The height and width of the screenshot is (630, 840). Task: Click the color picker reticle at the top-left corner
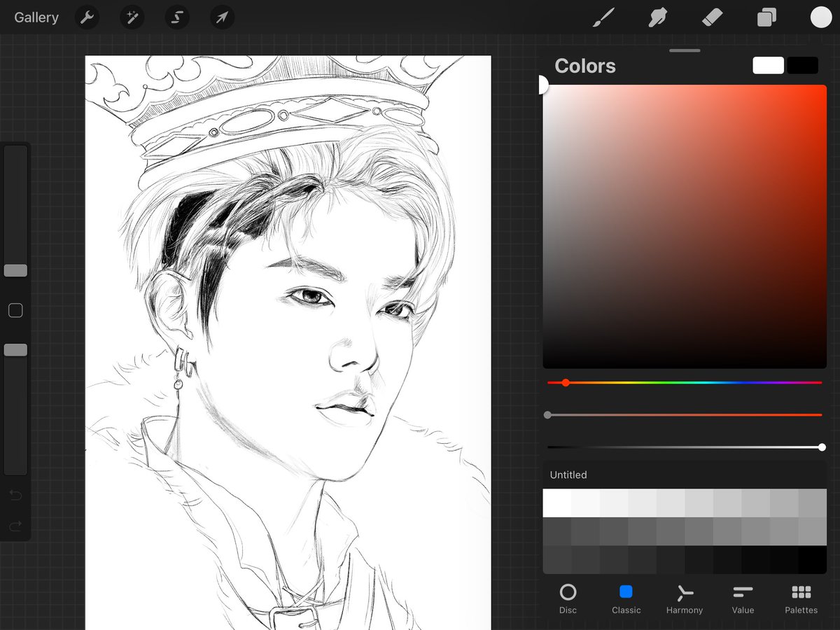coord(542,85)
